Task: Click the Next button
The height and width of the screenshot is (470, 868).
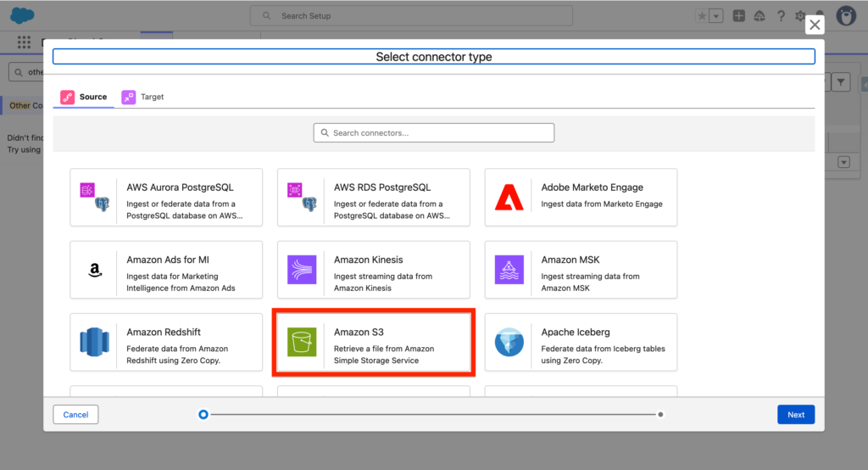Action: click(x=795, y=415)
